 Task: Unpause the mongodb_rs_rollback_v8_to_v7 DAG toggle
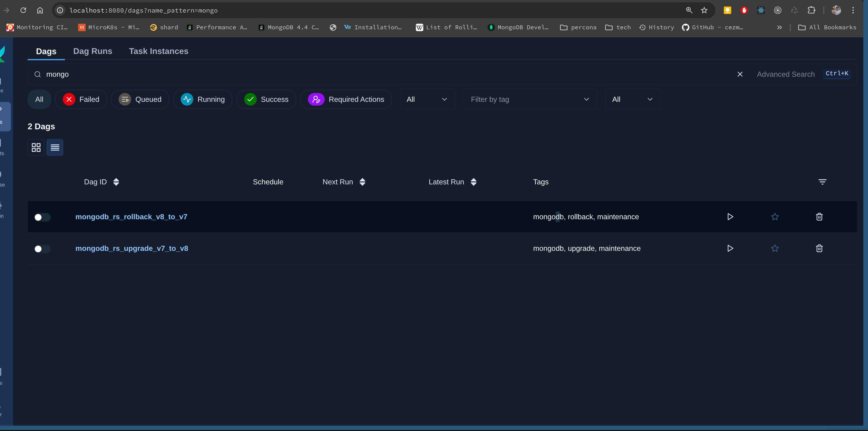pos(42,217)
